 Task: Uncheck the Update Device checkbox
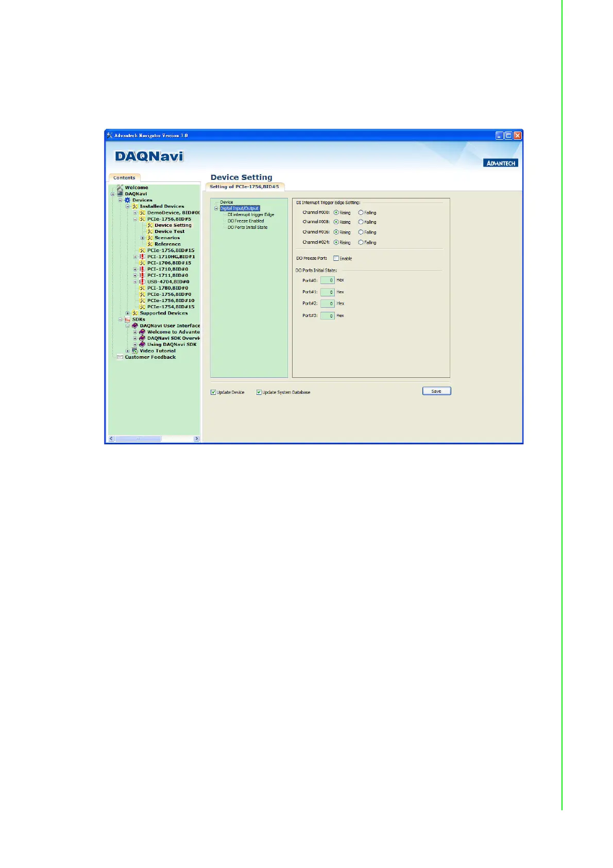pos(213,392)
